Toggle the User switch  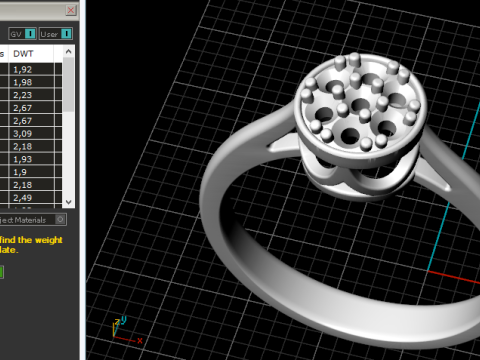point(56,34)
